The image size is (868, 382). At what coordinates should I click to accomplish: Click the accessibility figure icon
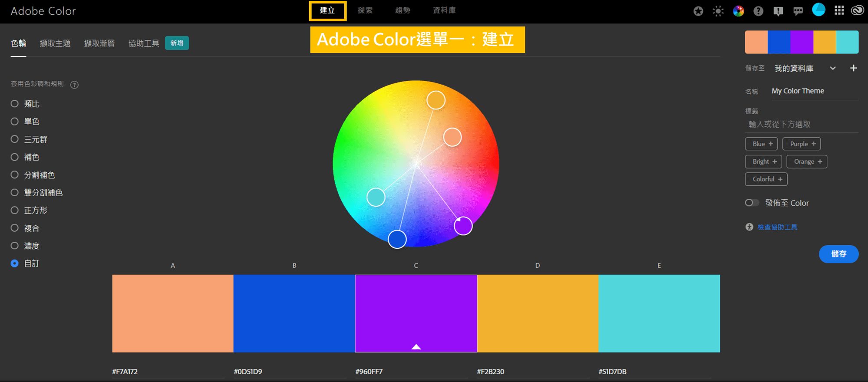click(x=749, y=227)
